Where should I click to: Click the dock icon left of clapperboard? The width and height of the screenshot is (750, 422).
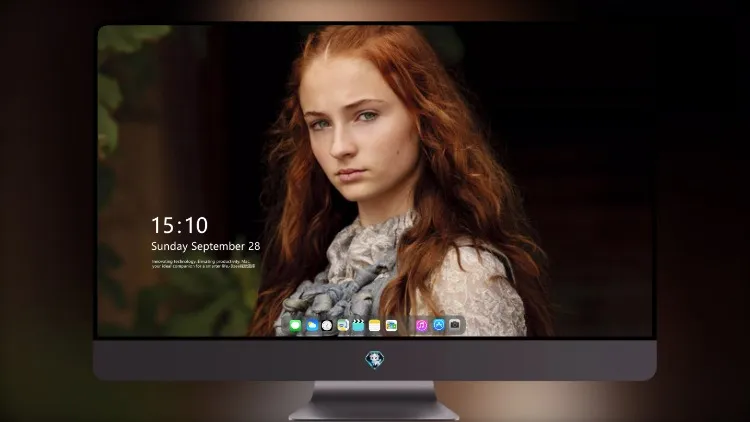tap(343, 326)
